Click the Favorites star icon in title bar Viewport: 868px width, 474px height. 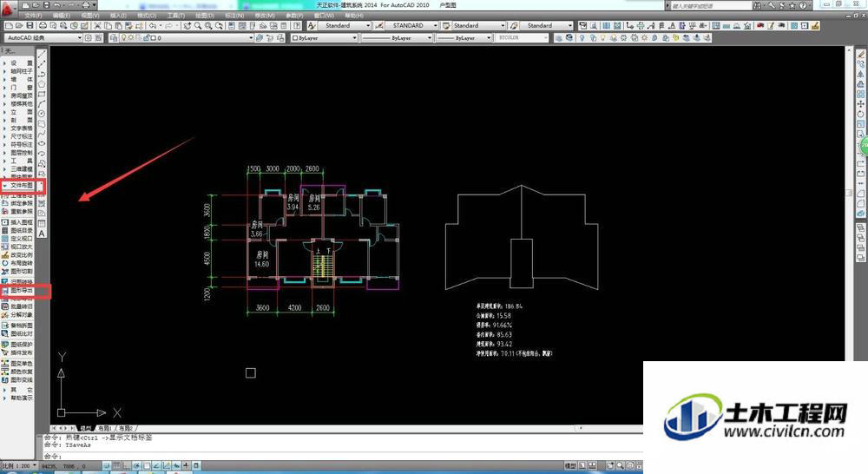pos(792,5)
